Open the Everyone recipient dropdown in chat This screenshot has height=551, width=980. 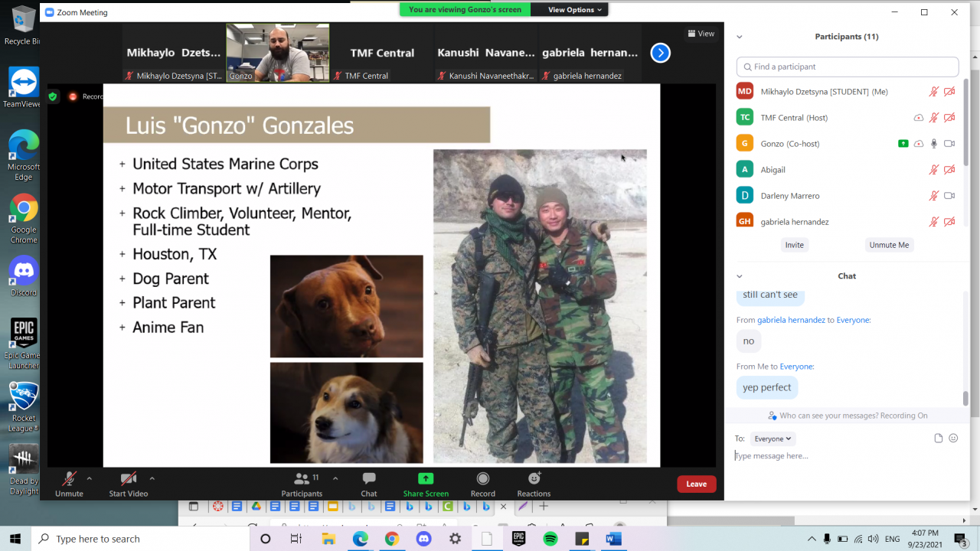tap(773, 439)
